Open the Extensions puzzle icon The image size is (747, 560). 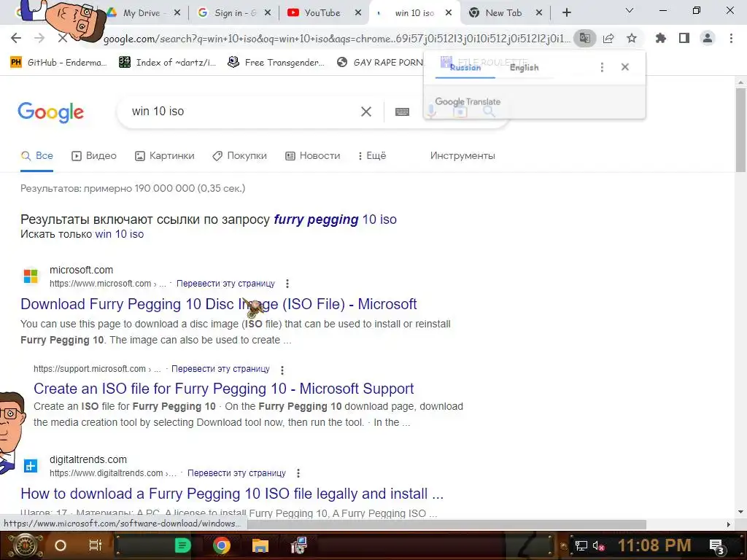coord(661,38)
